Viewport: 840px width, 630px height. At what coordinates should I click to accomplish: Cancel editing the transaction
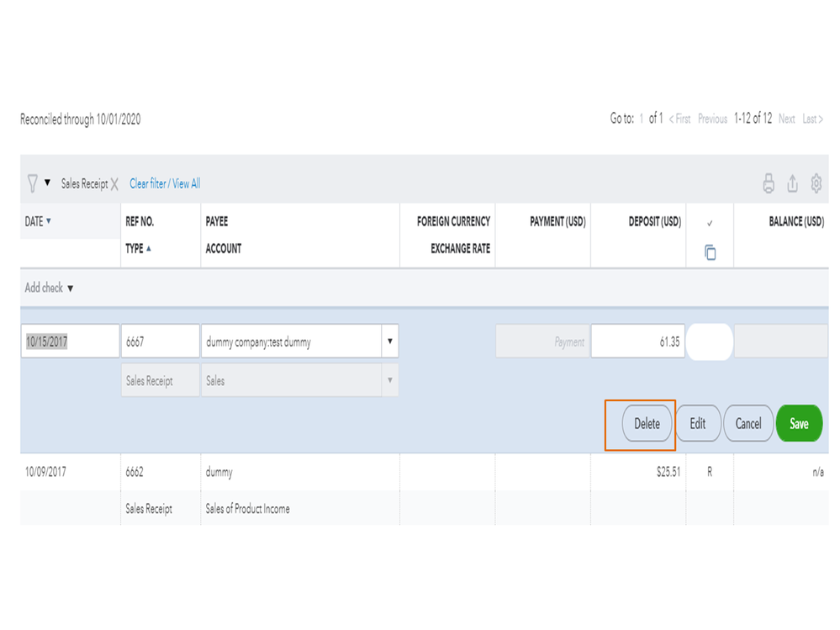[x=748, y=424]
